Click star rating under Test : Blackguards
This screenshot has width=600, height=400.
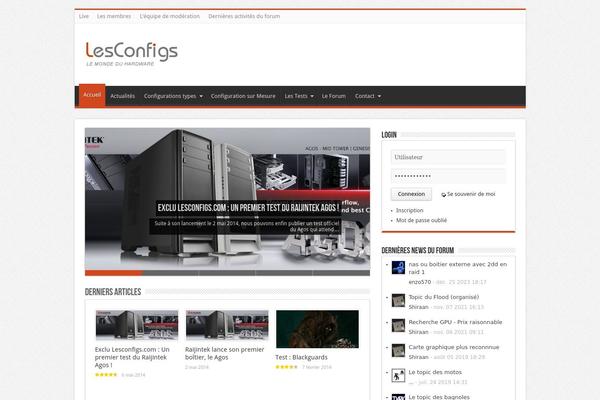287,367
